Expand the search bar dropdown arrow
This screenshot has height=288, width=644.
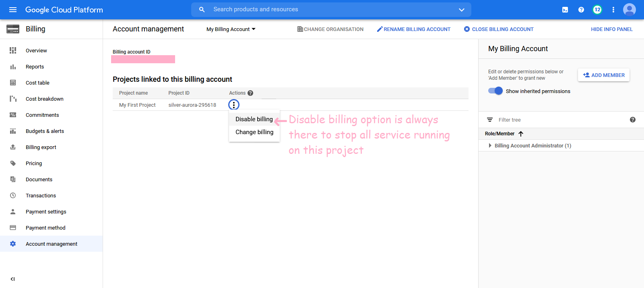point(462,10)
